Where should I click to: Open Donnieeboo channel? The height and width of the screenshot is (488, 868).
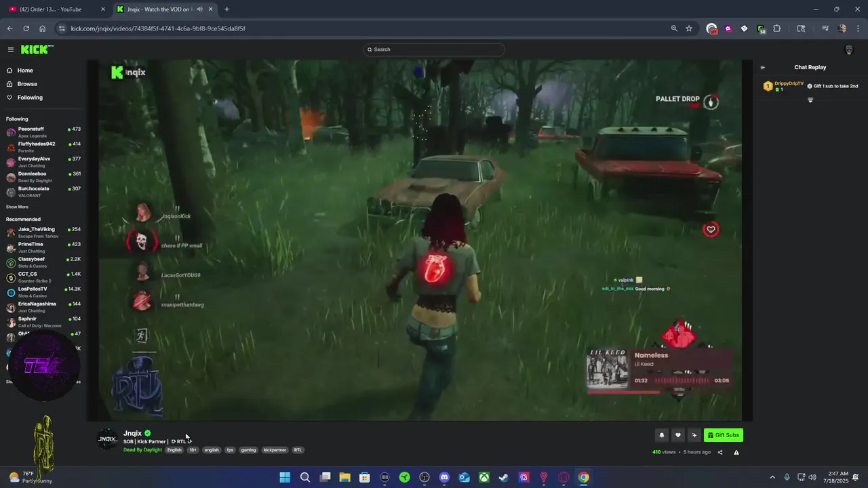[x=43, y=176]
